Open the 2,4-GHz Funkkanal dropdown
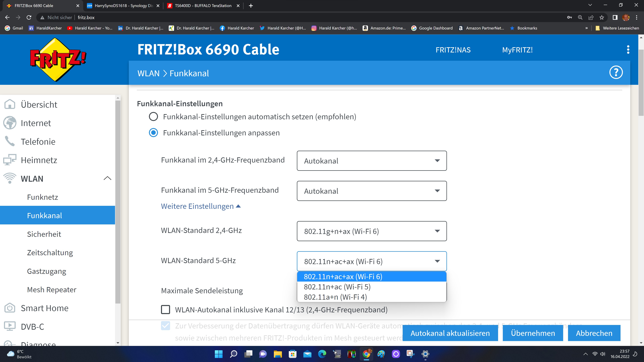The image size is (644, 362). [x=371, y=161]
